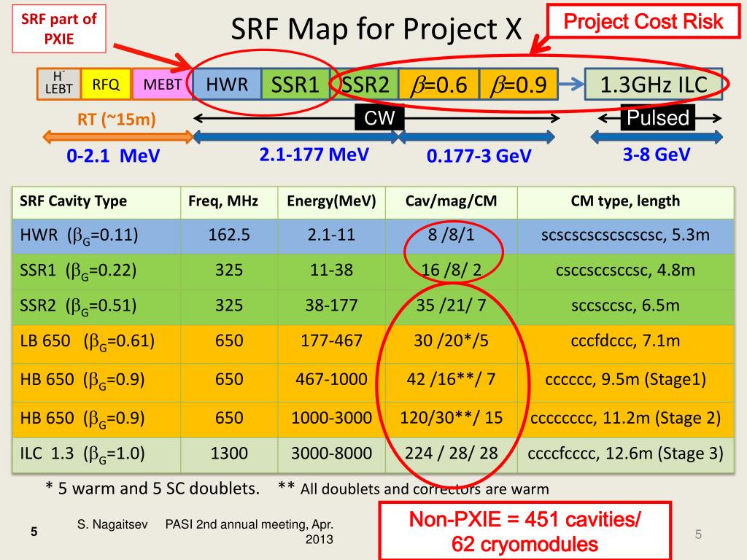Select the 'Non-PXIE = 451 cavities/ 62 cryomodules' box

525,532
